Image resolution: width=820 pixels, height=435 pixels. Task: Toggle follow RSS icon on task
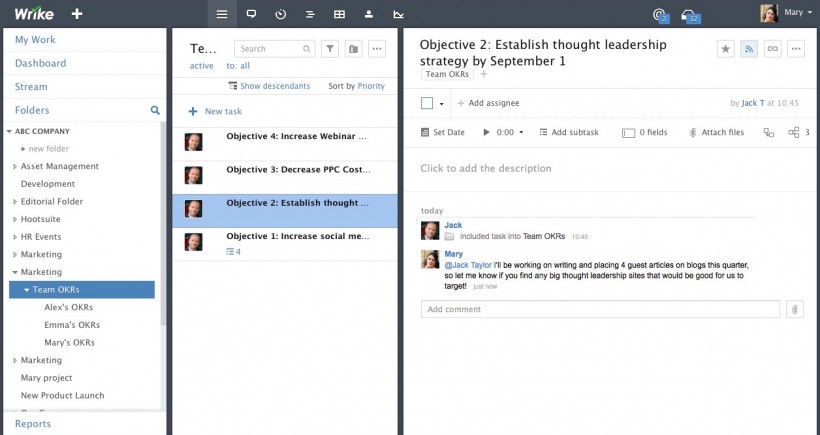tap(749, 49)
